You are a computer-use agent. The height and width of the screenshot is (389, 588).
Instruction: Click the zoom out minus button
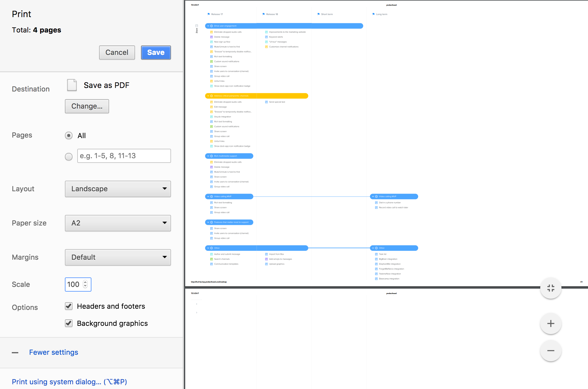point(551,351)
